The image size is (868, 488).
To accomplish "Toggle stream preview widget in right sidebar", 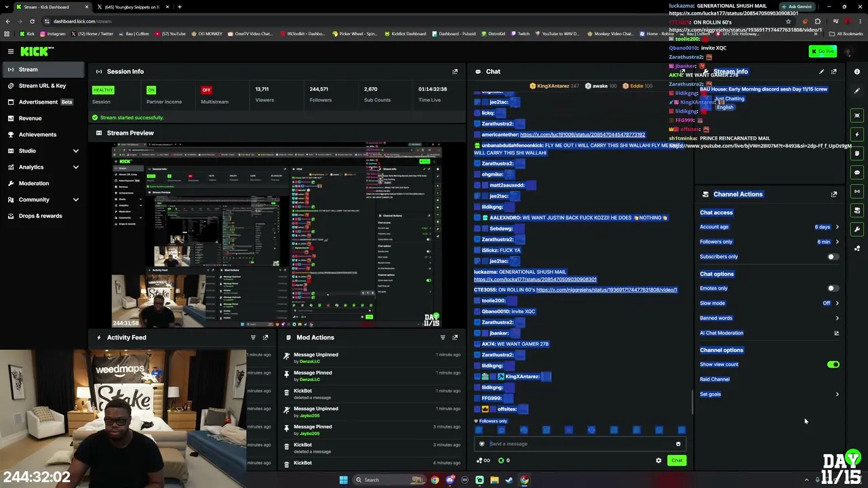I will (857, 115).
